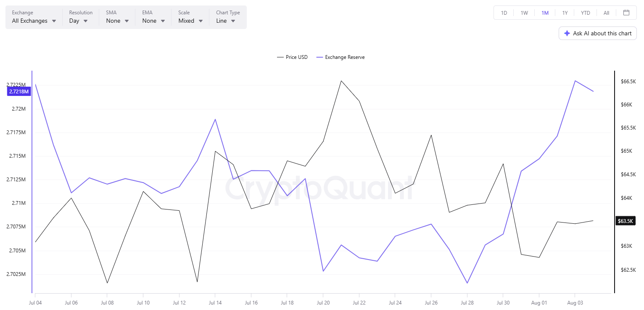Screen dimensions: 644x310
Task: Click the Chart Type caret icon beside Line
Action: [233, 21]
